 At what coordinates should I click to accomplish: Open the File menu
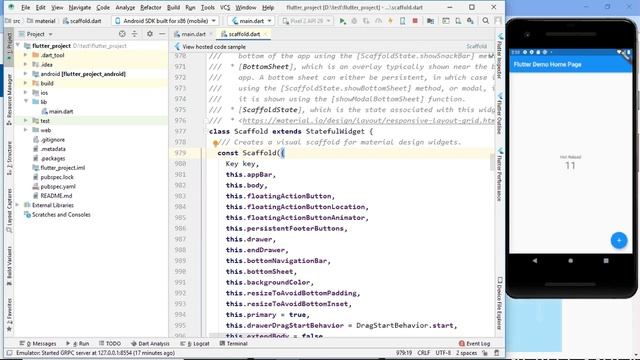[25, 7]
